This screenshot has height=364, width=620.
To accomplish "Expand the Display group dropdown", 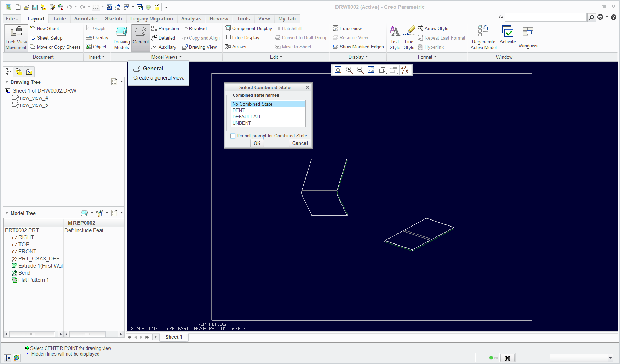I will click(x=358, y=57).
